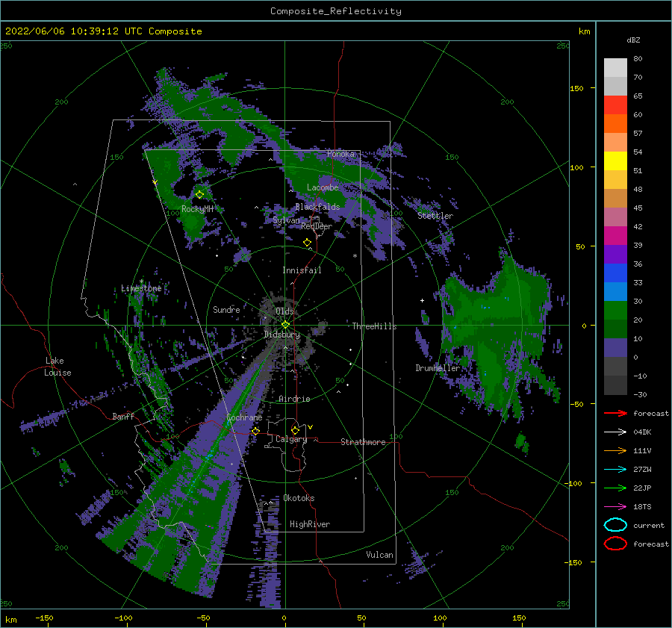Click the Calgary city label
The width and height of the screenshot is (672, 628).
tap(291, 439)
